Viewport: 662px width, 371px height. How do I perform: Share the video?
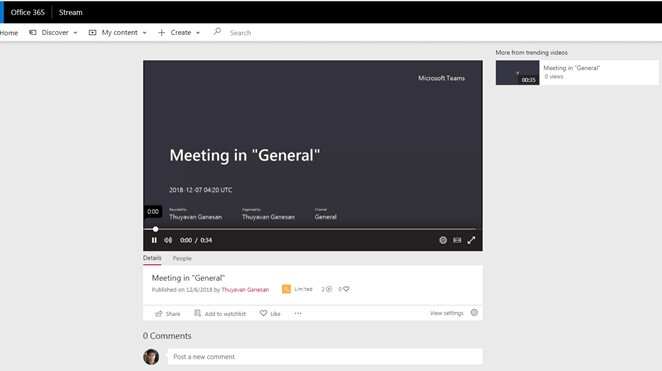point(168,314)
